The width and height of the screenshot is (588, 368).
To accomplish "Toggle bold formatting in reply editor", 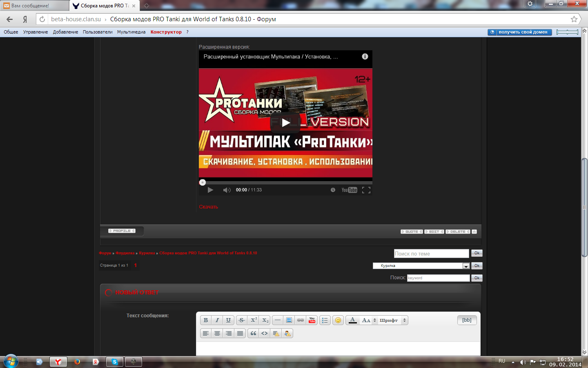I will [206, 321].
